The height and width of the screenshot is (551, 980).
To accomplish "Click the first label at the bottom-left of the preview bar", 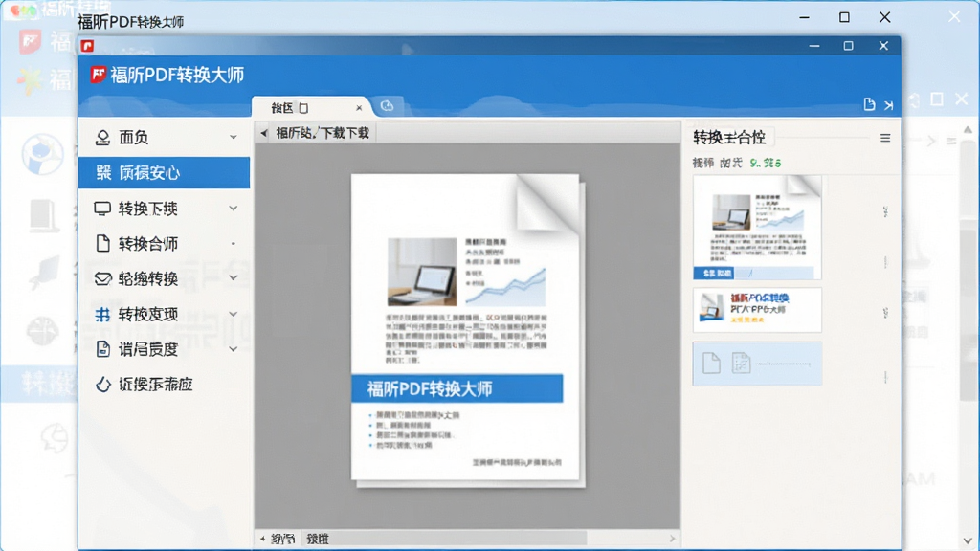I will [x=282, y=539].
